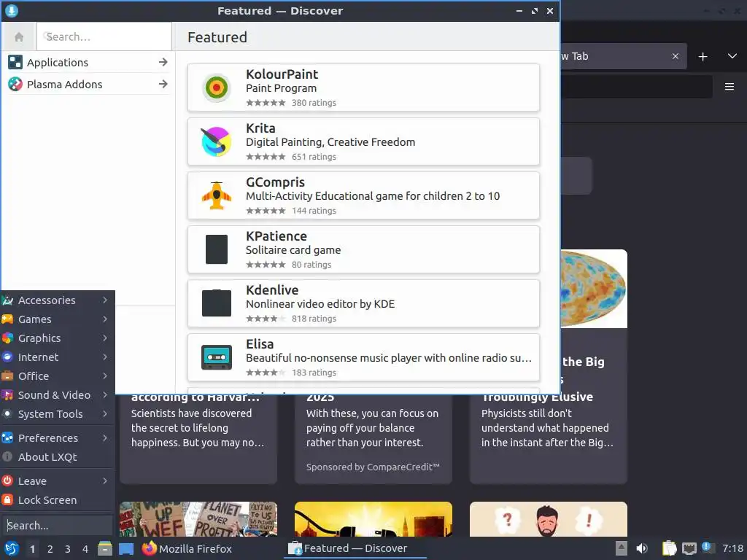Open Krita Digital Painting description
747x560 pixels.
[330, 142]
